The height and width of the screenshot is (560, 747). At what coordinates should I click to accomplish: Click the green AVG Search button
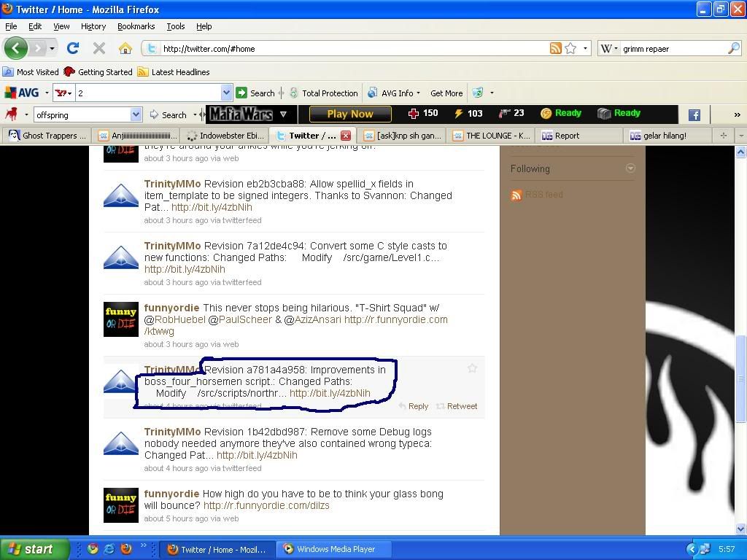tap(255, 93)
